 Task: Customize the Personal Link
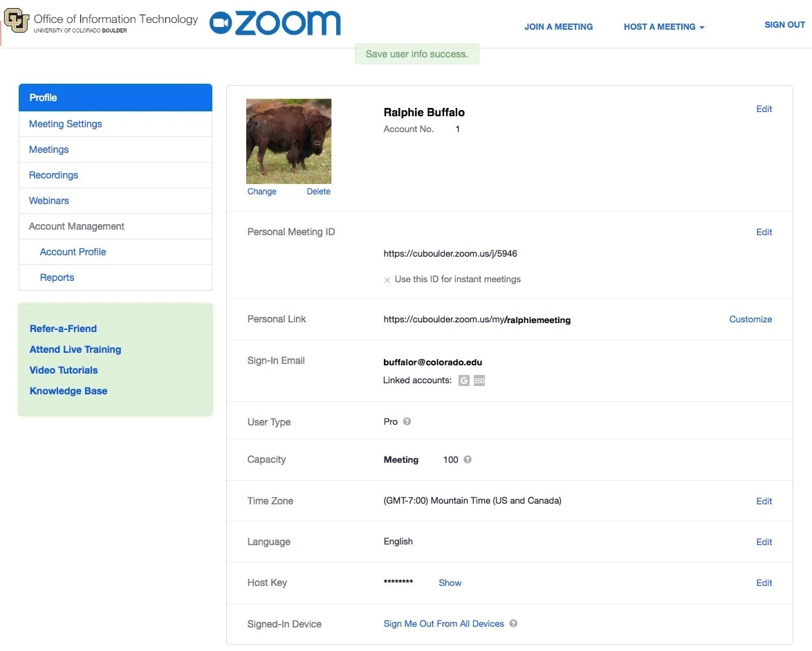pyautogui.click(x=750, y=319)
